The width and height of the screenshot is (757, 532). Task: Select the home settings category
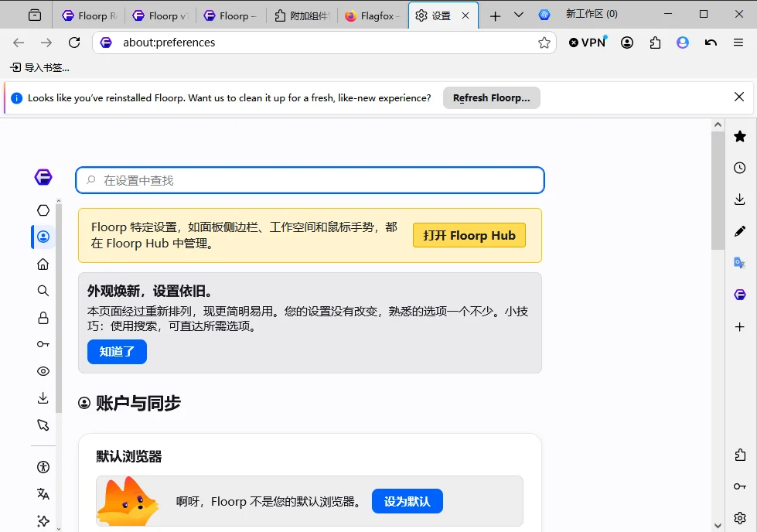coord(43,264)
